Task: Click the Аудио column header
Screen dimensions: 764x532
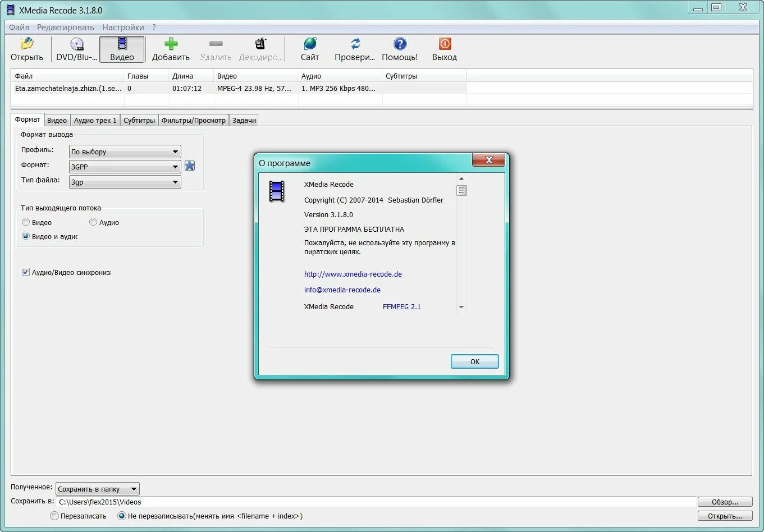Action: (340, 76)
